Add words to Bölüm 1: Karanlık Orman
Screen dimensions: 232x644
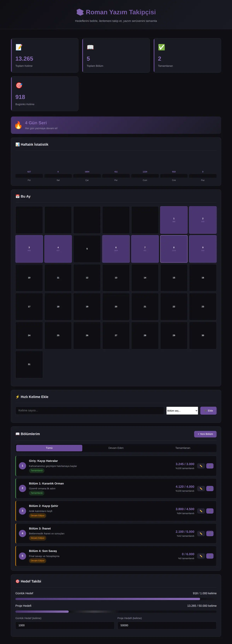[210, 488]
